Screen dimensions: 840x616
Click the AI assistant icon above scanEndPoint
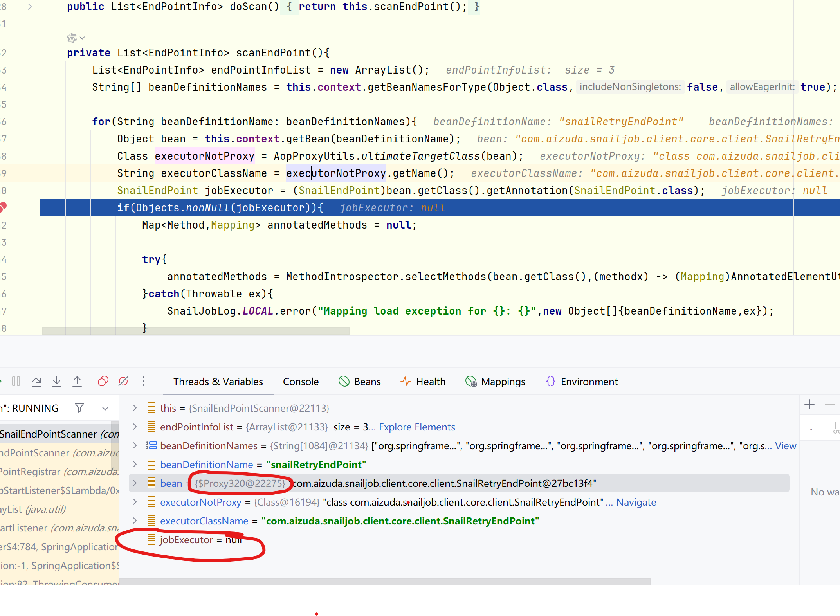click(x=72, y=38)
